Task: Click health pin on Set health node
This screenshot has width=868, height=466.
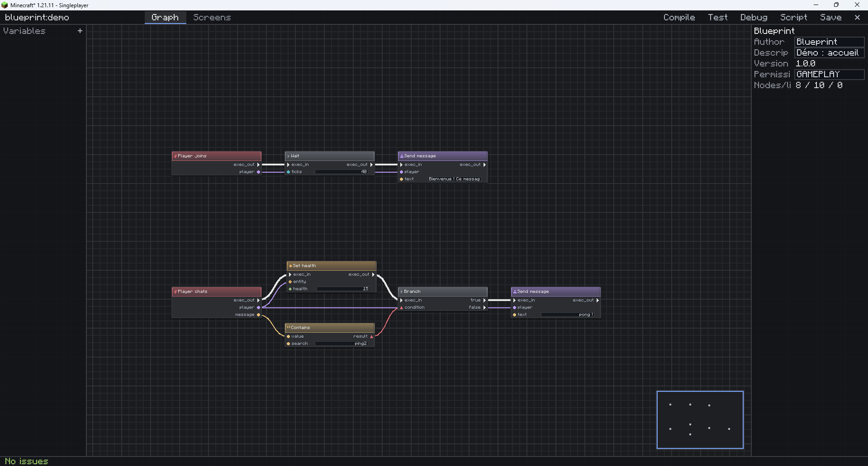Action: pos(290,289)
